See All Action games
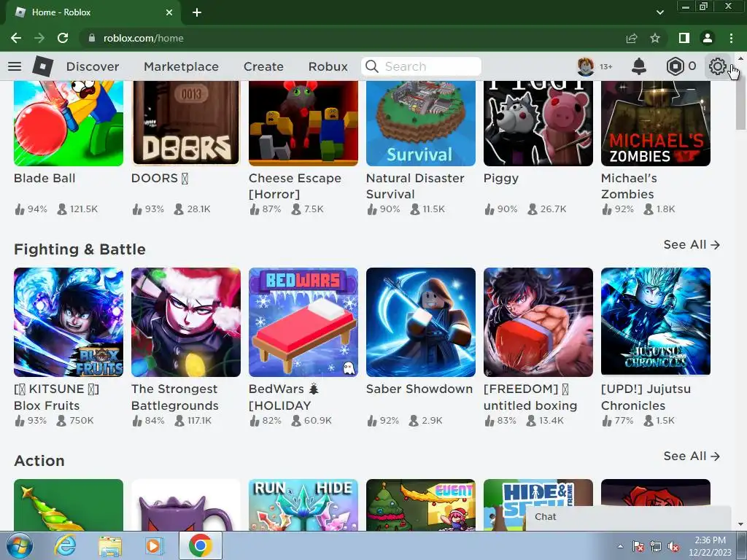Screen dimensions: 747x560 (x=692, y=456)
